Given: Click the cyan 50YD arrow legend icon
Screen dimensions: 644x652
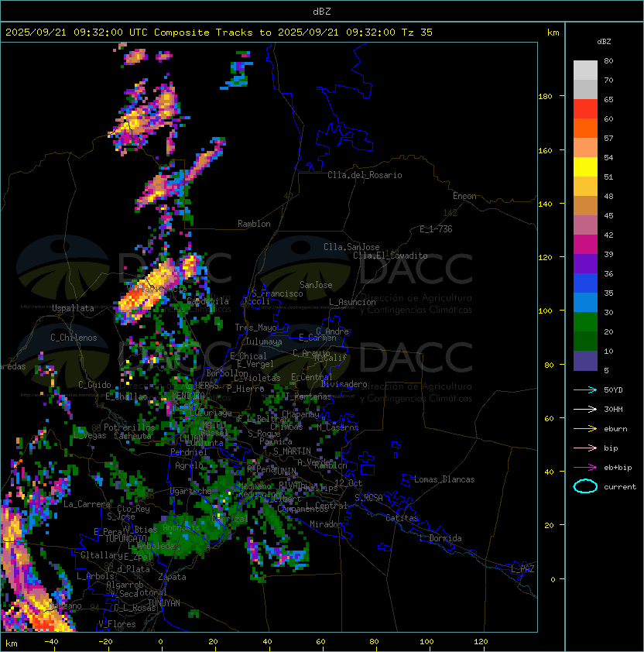Looking at the screenshot, I should (585, 389).
